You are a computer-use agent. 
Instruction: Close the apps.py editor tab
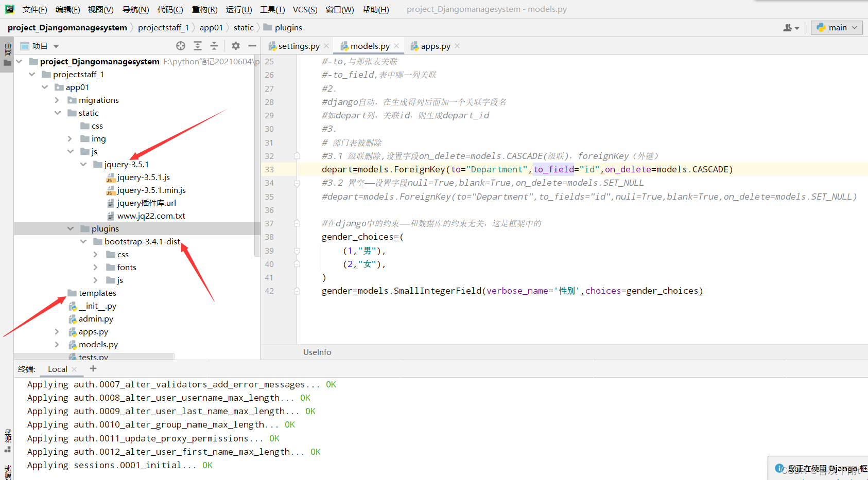coord(457,46)
